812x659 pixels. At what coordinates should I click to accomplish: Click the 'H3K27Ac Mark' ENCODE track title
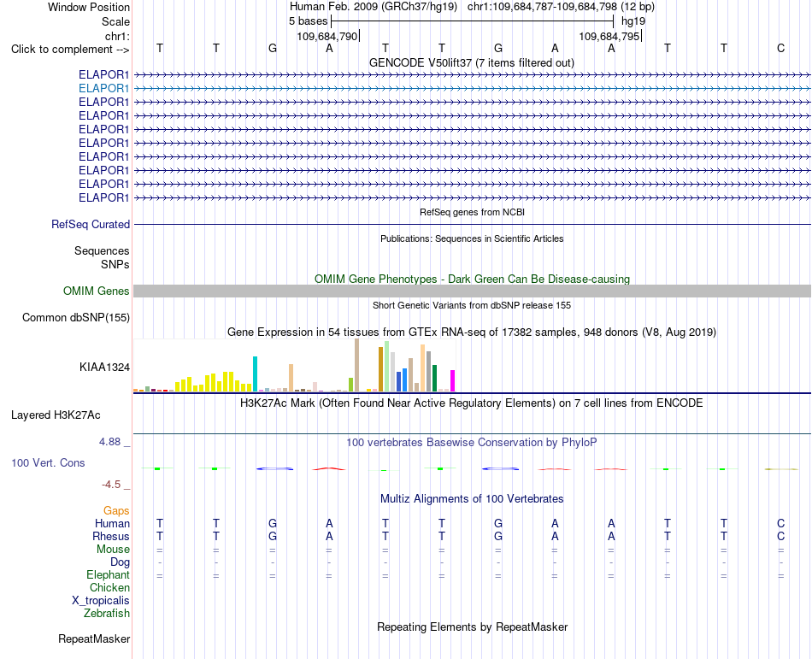click(x=472, y=403)
